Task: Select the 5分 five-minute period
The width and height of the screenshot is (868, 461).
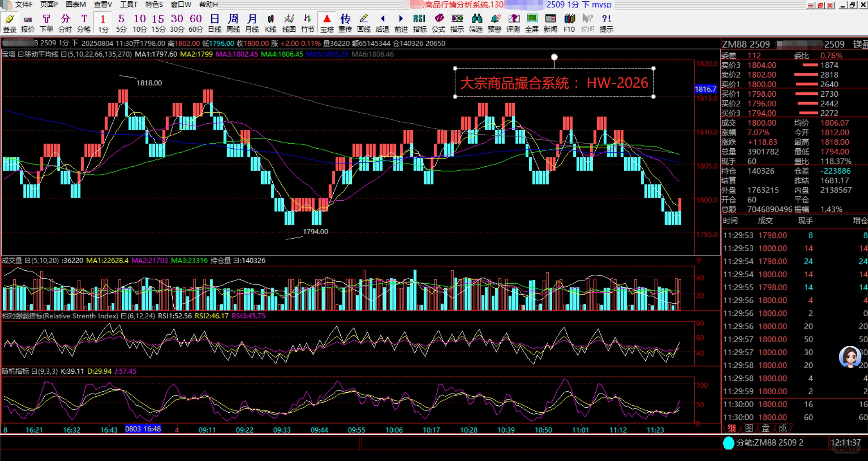Action: pyautogui.click(x=121, y=23)
